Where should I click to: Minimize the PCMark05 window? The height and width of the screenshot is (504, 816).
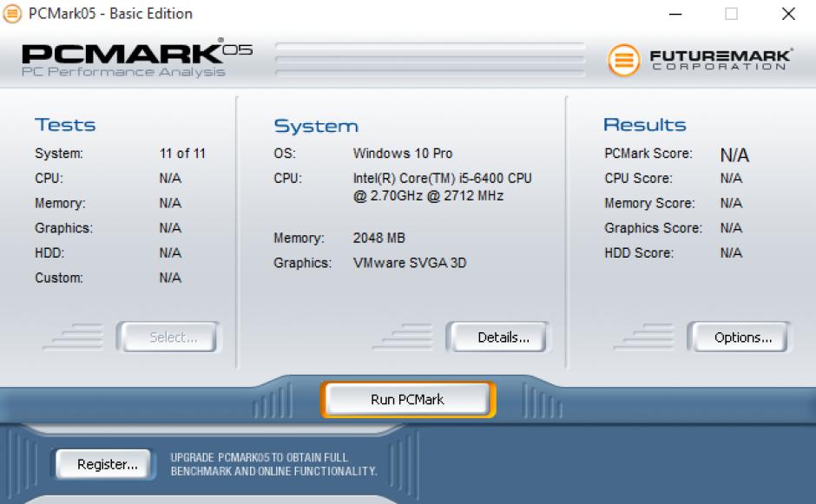pos(675,14)
